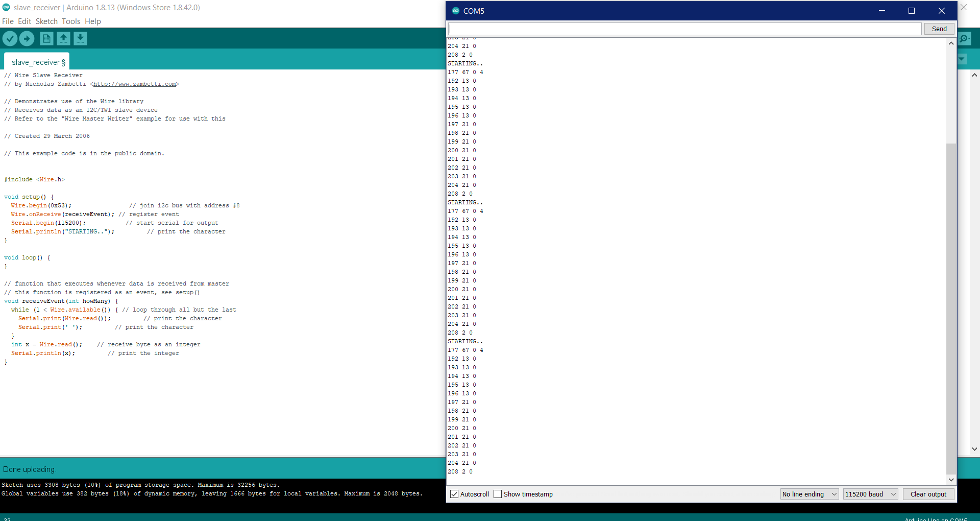The height and width of the screenshot is (521, 980).
Task: Click the Upload sketch arrow icon
Action: point(27,38)
